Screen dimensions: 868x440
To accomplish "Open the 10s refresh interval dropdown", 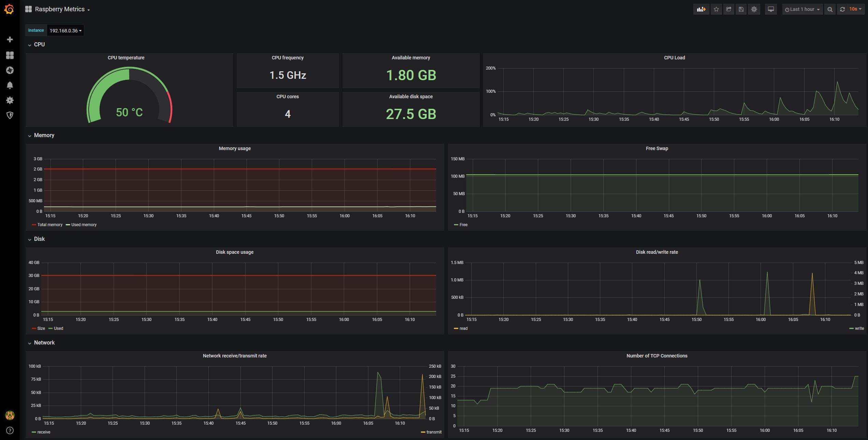I will (855, 10).
